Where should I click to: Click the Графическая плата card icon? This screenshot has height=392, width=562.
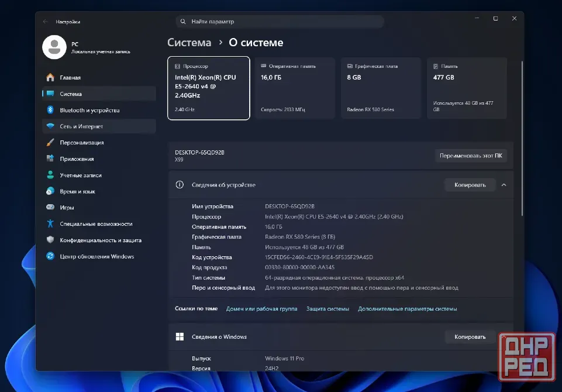350,66
